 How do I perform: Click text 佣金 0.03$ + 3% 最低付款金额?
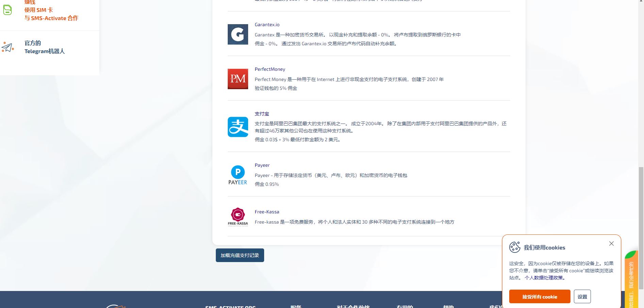[298, 140]
